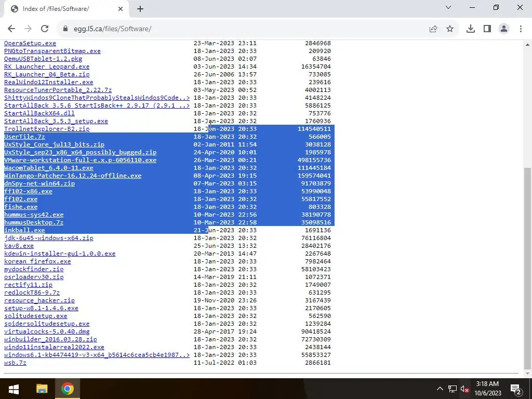This screenshot has height=399, width=532.
Task: Click the Chrome taskbar icon
Action: coord(67,389)
